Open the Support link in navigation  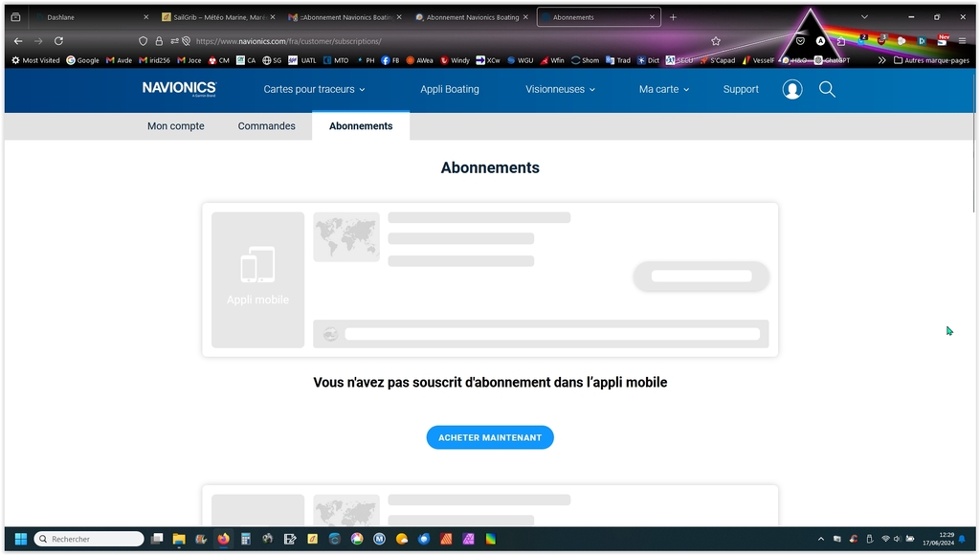click(741, 89)
